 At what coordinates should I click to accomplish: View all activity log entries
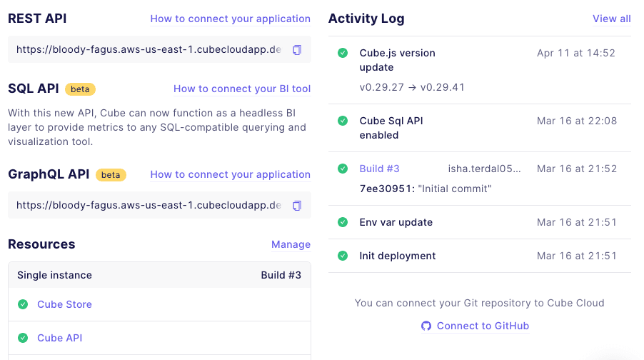(x=611, y=19)
